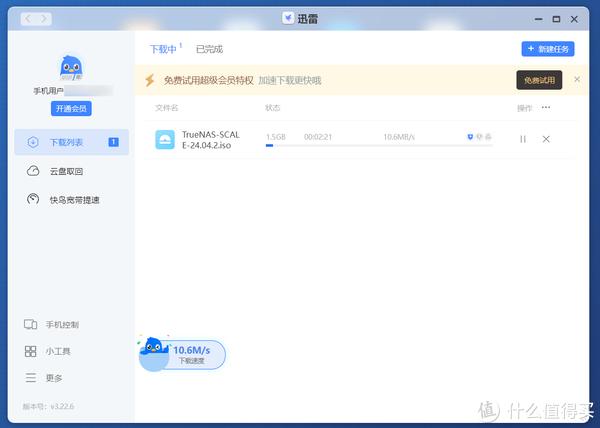Click the 10.6MB/s speed in the download row
Screen dimensions: 600x428
(399, 137)
